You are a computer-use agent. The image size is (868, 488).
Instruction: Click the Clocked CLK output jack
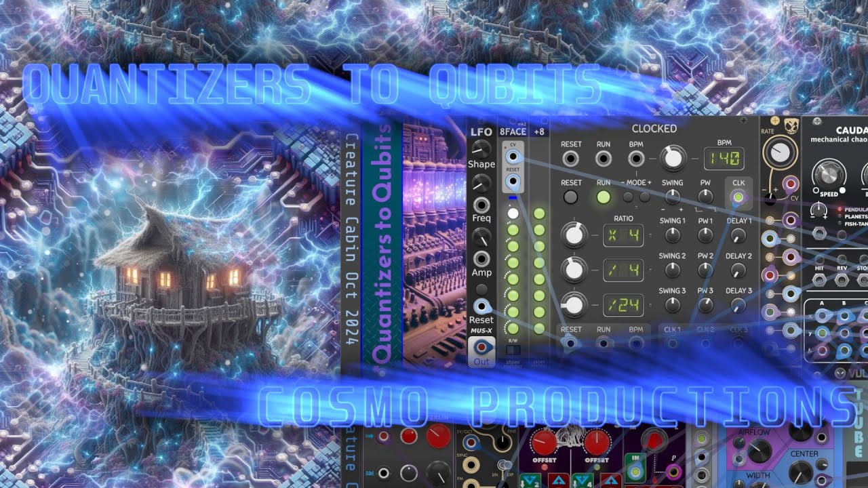(x=738, y=197)
